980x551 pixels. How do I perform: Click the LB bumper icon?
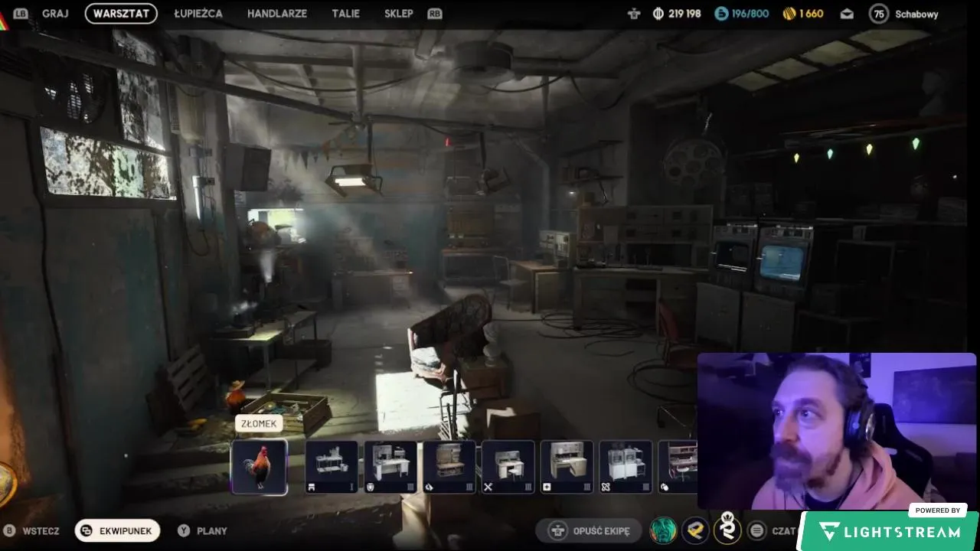pos(21,14)
